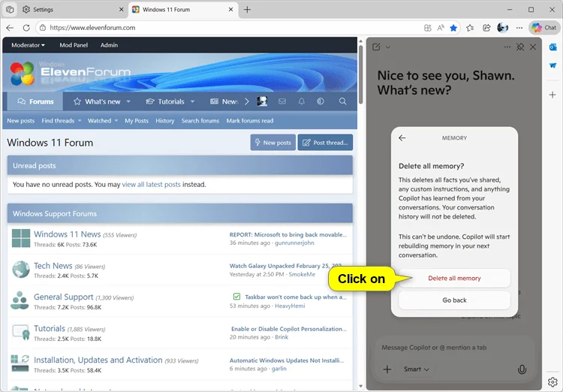Screen dimensions: 563x392
Task: Open Copilot pane more options ellipsis
Action: (507, 47)
